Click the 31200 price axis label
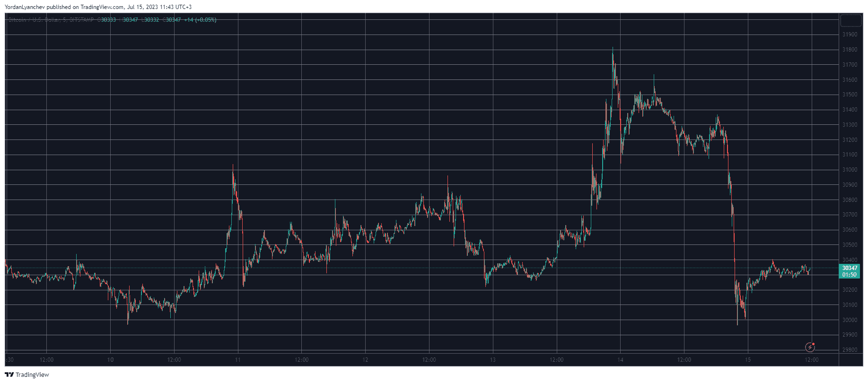This screenshot has height=383, width=868. (850, 140)
